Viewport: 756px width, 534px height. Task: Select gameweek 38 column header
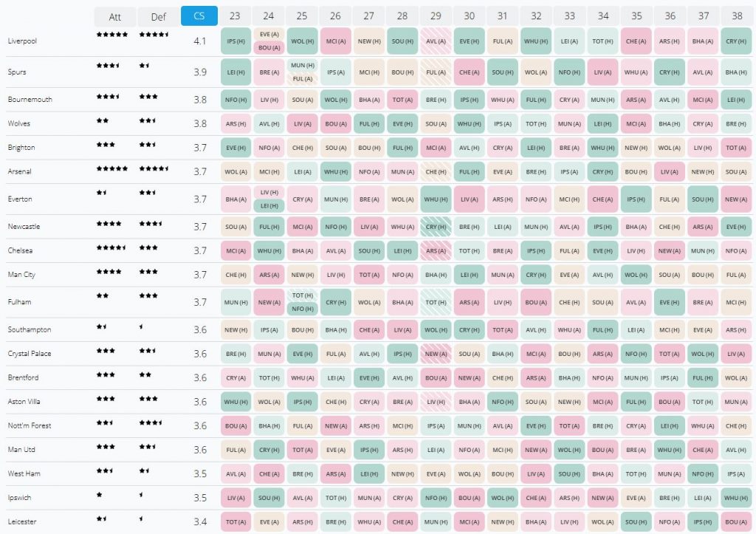[x=735, y=16]
